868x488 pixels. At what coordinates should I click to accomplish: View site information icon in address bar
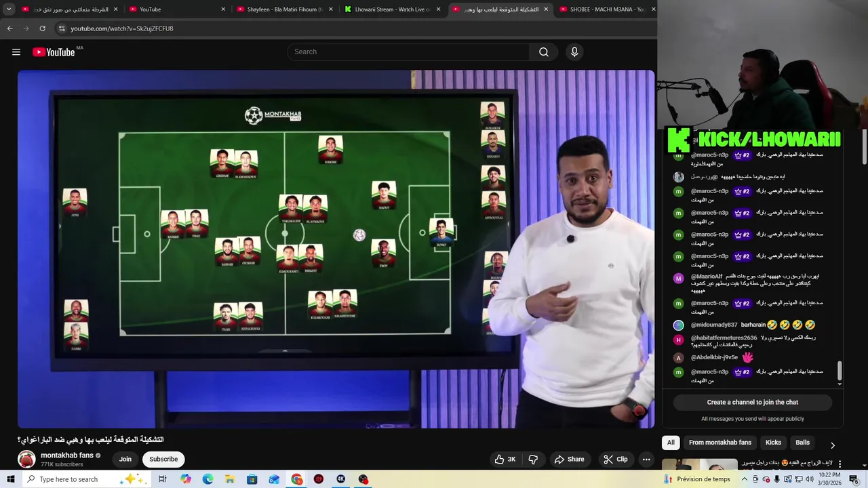click(x=62, y=28)
